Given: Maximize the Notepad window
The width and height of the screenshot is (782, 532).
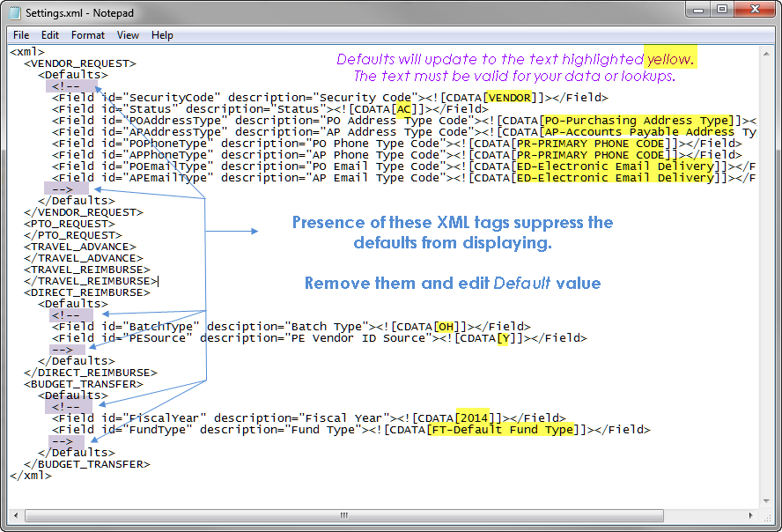Looking at the screenshot, I should [721, 9].
